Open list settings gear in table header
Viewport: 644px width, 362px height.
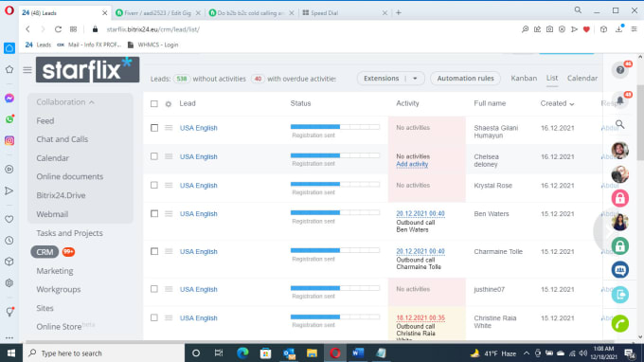point(169,104)
